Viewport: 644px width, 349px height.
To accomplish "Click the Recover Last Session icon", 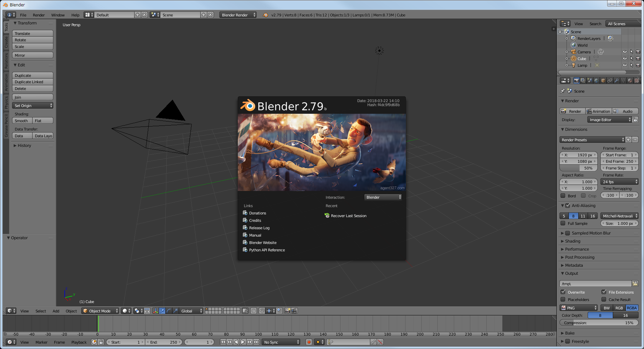I will click(x=327, y=215).
